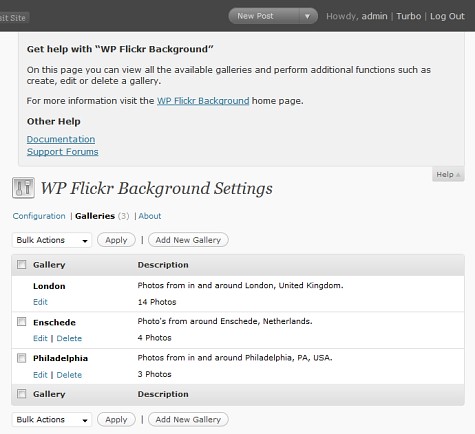Click the bottom Add New Gallery button
The height and width of the screenshot is (434, 475).
pyautogui.click(x=188, y=419)
